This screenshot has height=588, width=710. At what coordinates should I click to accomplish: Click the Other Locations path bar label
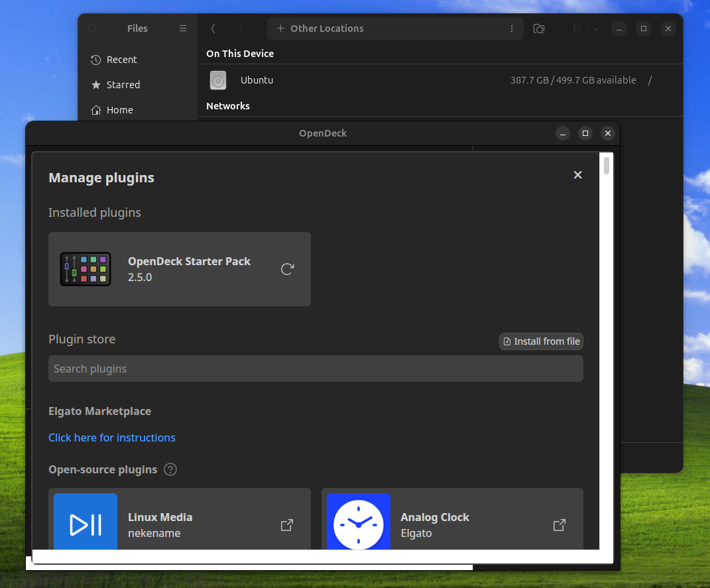tap(327, 29)
